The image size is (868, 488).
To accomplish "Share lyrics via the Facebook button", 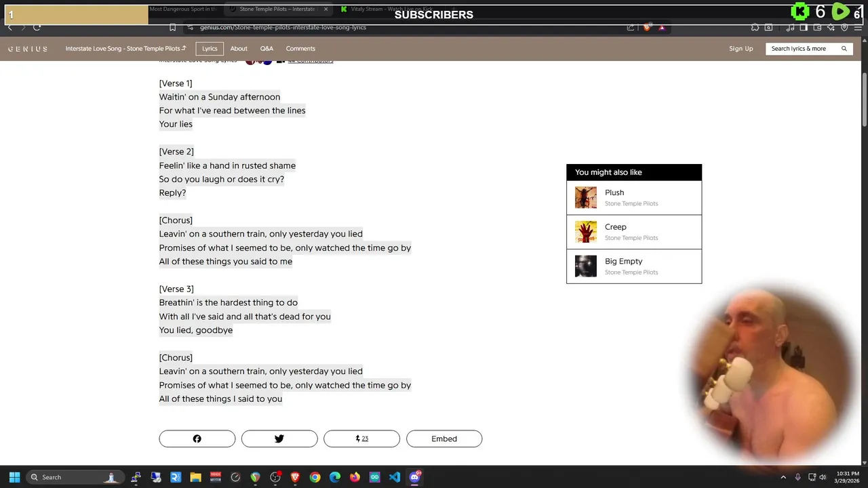I will [197, 439].
